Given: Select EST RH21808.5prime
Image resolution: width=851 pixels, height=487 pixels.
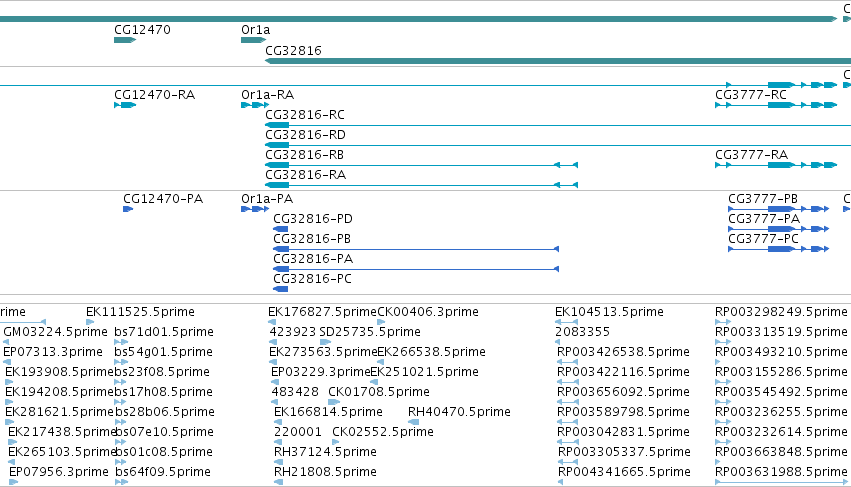Looking at the screenshot, I should click(325, 472).
